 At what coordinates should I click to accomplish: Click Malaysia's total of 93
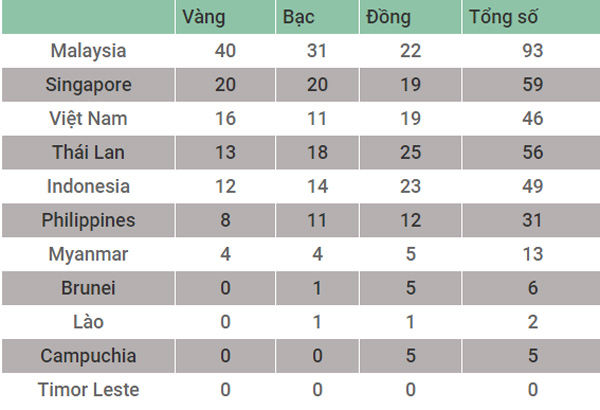533,51
